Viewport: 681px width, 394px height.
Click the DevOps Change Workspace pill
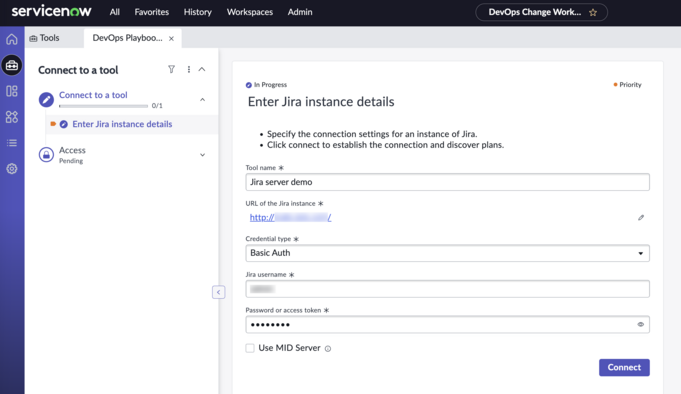[x=541, y=12]
